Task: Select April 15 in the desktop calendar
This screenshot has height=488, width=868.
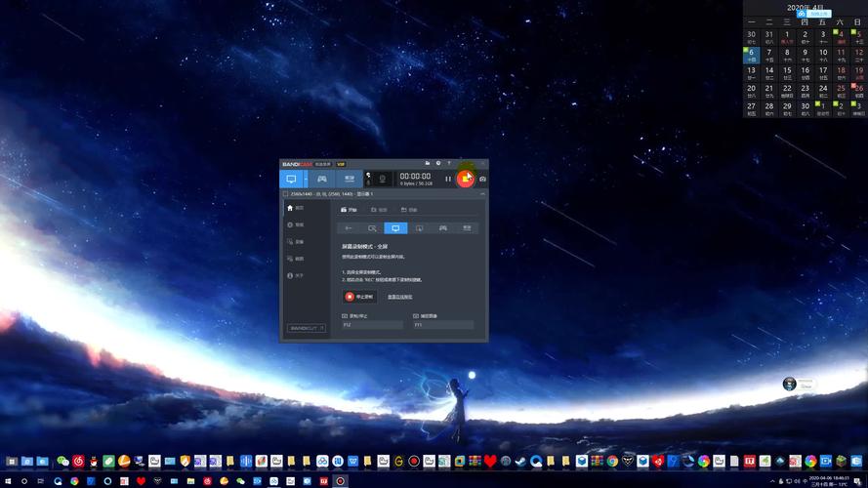Action: [787, 72]
